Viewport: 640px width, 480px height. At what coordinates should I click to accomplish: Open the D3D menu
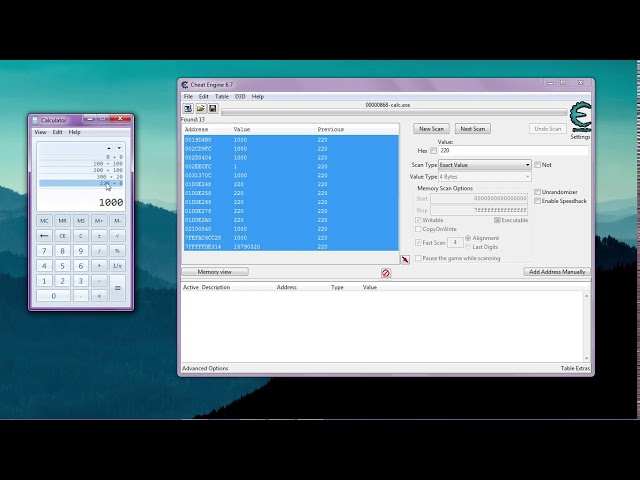tap(240, 96)
